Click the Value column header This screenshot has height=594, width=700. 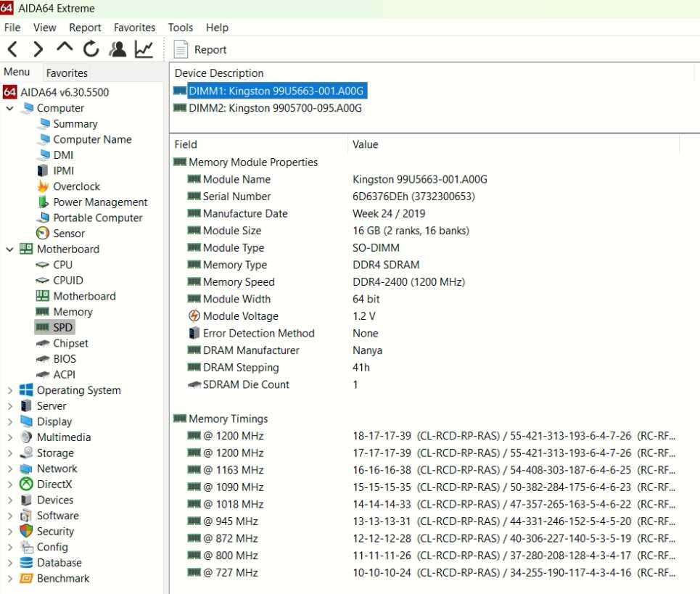click(x=365, y=144)
